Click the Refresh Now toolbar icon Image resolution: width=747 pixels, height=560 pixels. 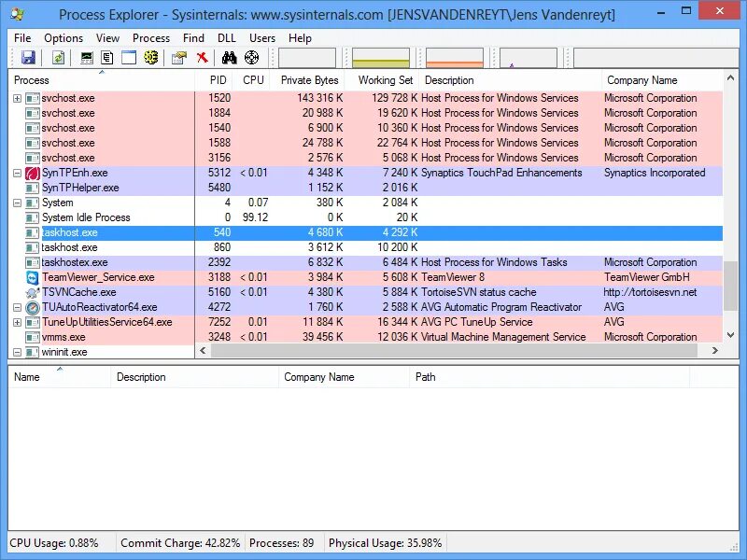click(x=58, y=58)
